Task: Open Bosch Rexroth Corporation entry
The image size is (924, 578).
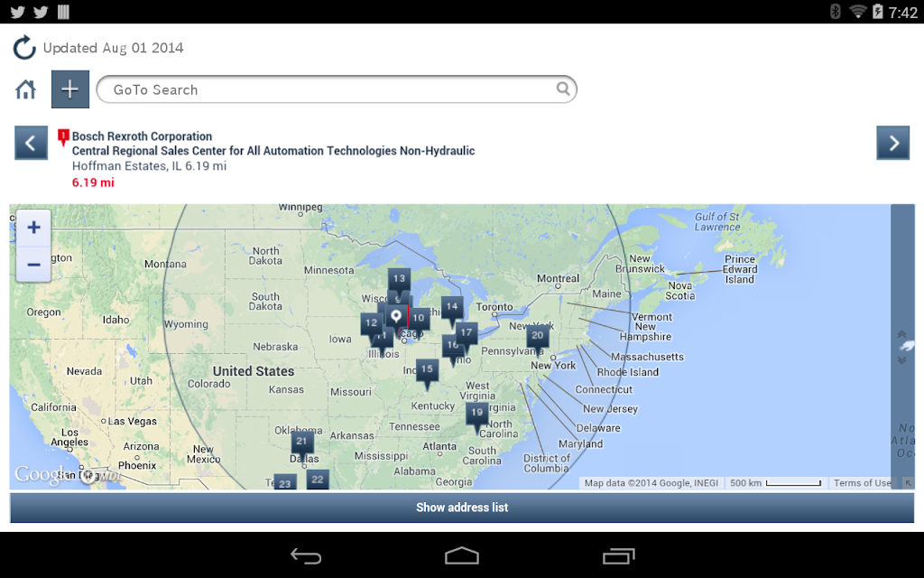Action: (x=142, y=136)
